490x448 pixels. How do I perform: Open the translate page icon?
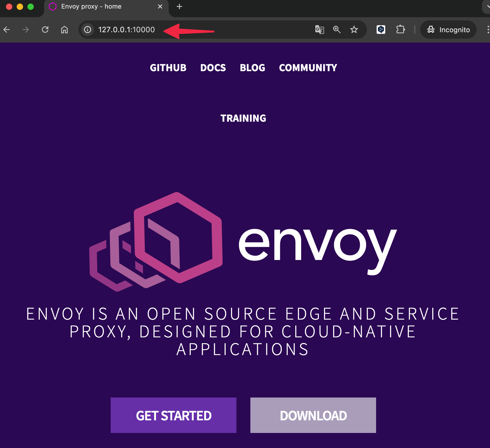[x=320, y=30]
